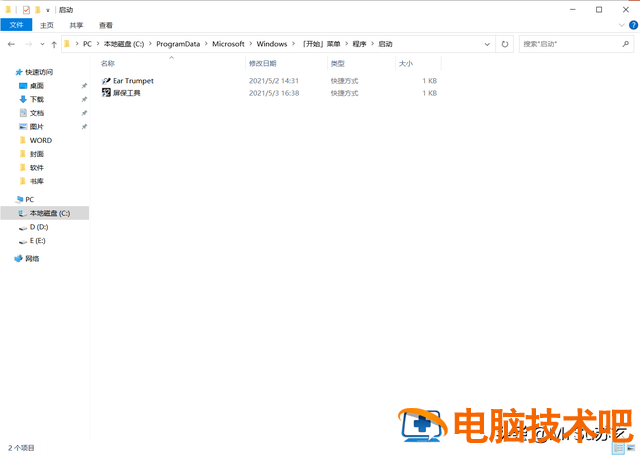Open the 文件 menu tab
Viewport: 640px width, 455px height.
pyautogui.click(x=17, y=25)
